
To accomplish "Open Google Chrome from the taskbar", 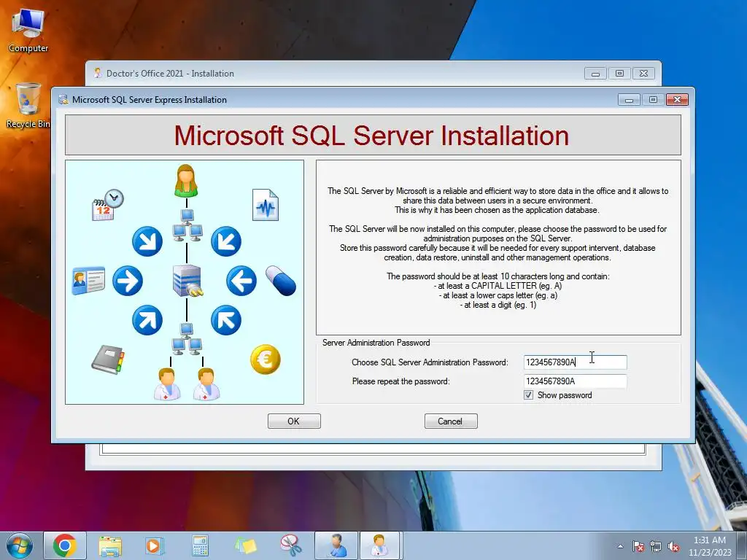I will coord(65,545).
